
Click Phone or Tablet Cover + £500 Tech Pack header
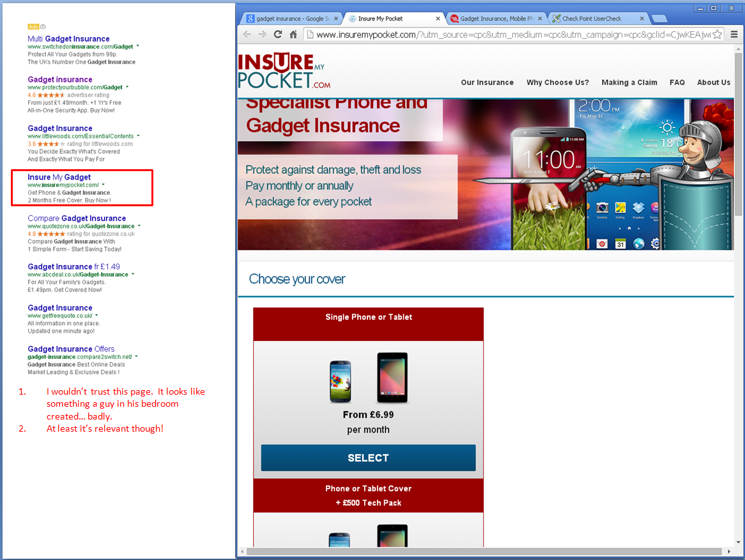[368, 496]
